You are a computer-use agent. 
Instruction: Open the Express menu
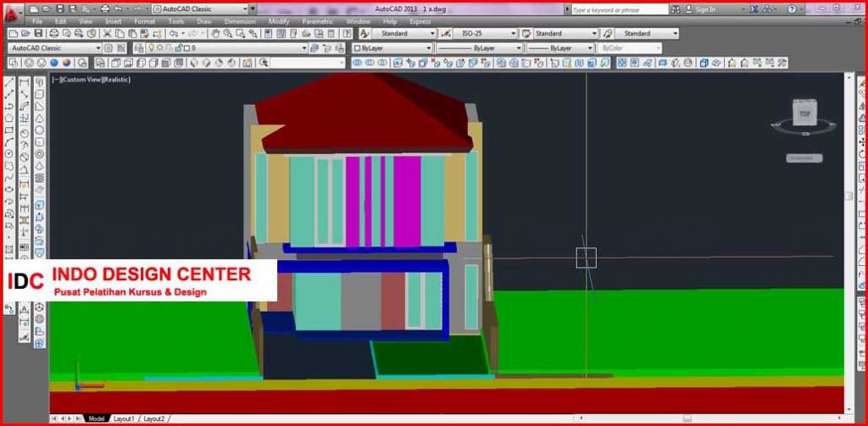coord(420,21)
